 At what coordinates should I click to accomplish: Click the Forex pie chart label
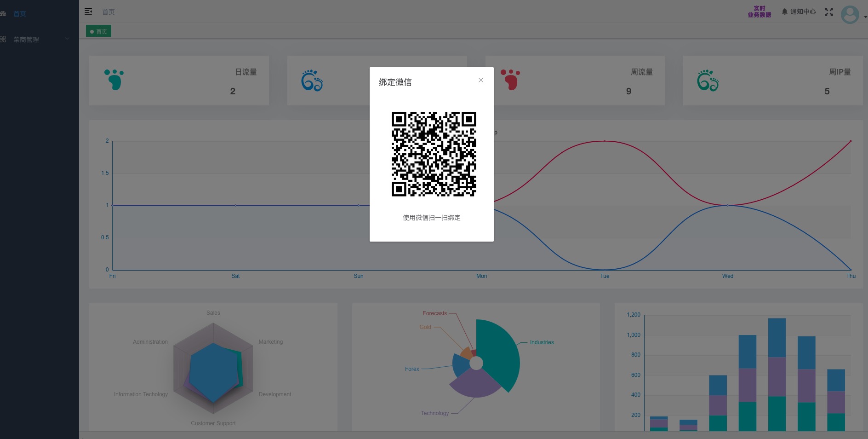click(412, 369)
